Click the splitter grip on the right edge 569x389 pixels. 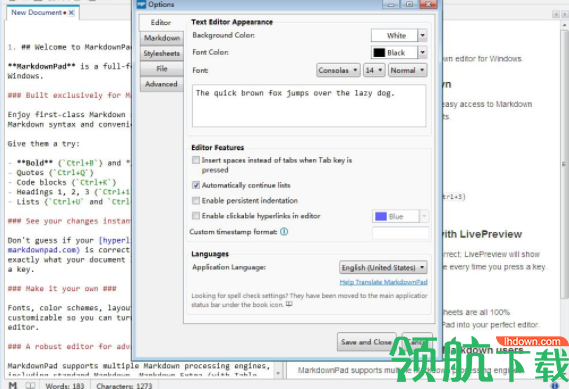[564, 164]
